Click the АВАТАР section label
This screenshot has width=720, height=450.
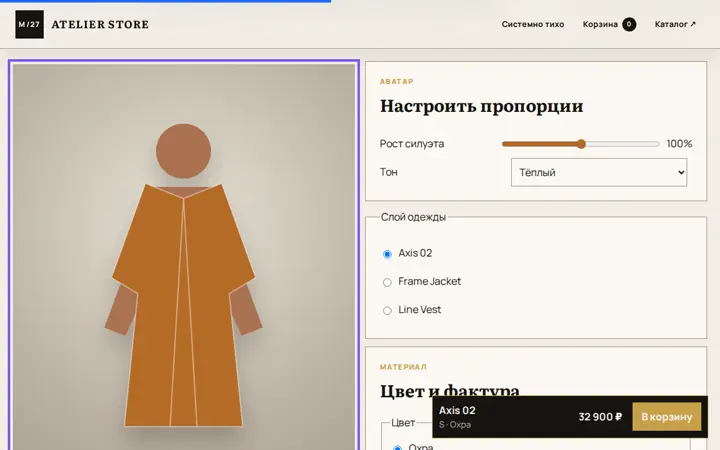tap(397, 82)
